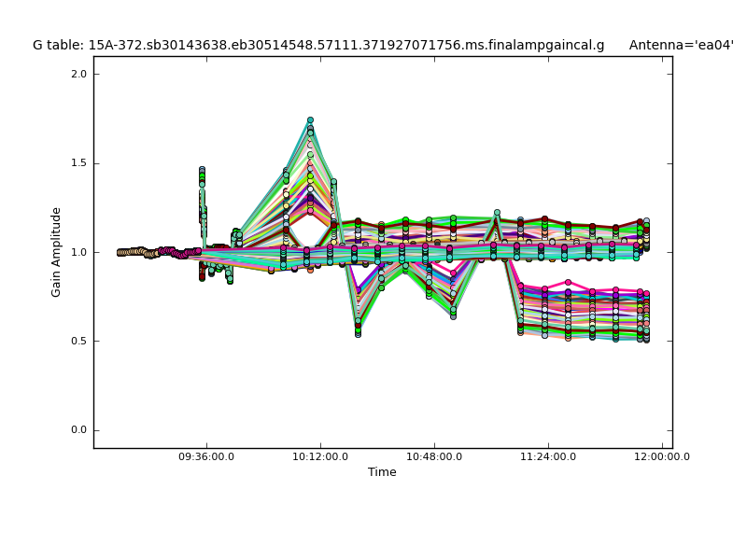Viewport: 747px width, 560px height.
Task: Click the 11:24:00.0 time tick label
Action: pos(548,457)
